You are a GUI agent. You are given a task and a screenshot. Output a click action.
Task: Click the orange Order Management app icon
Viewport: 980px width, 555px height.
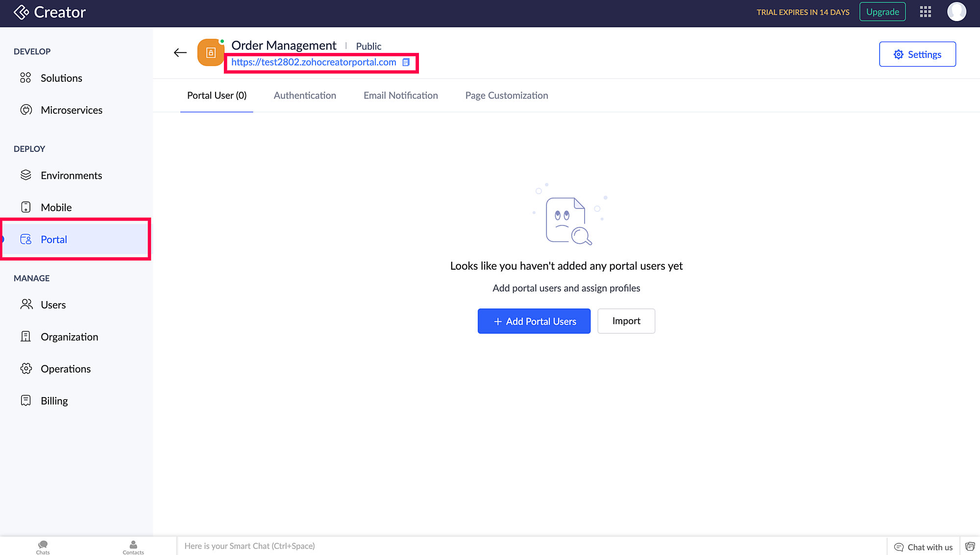(x=211, y=52)
